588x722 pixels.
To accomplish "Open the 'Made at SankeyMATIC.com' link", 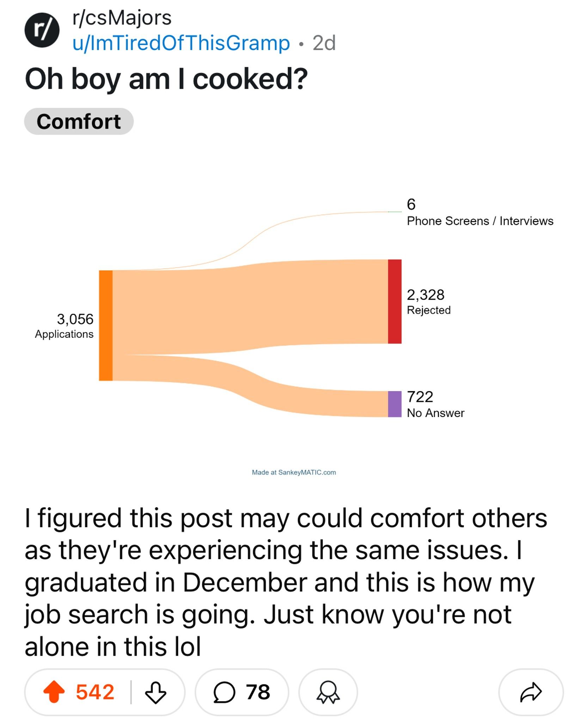I will [x=294, y=472].
